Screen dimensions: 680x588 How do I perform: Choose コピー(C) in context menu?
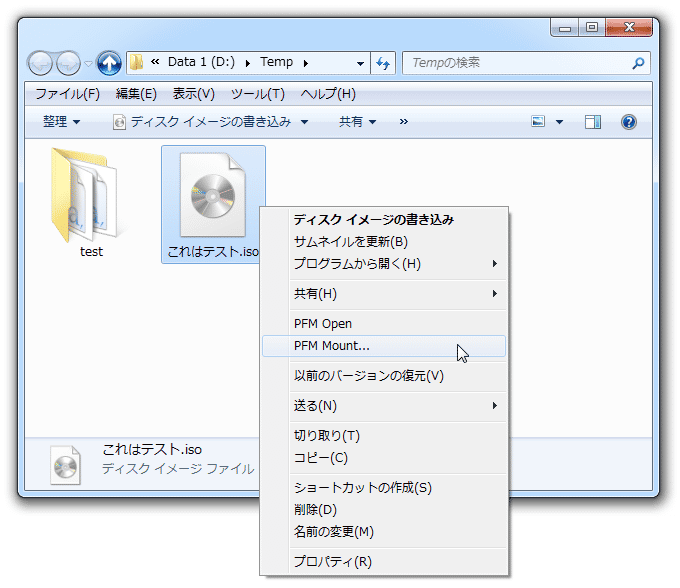pyautogui.click(x=384, y=458)
